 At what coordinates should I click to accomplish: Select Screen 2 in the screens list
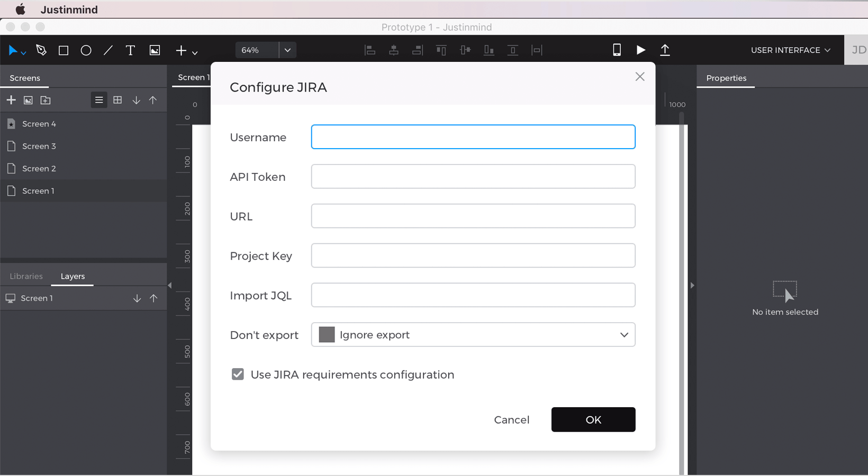[84, 168]
